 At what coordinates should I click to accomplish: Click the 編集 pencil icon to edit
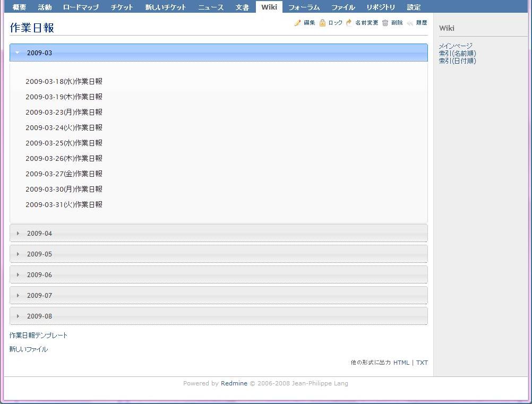click(x=298, y=22)
